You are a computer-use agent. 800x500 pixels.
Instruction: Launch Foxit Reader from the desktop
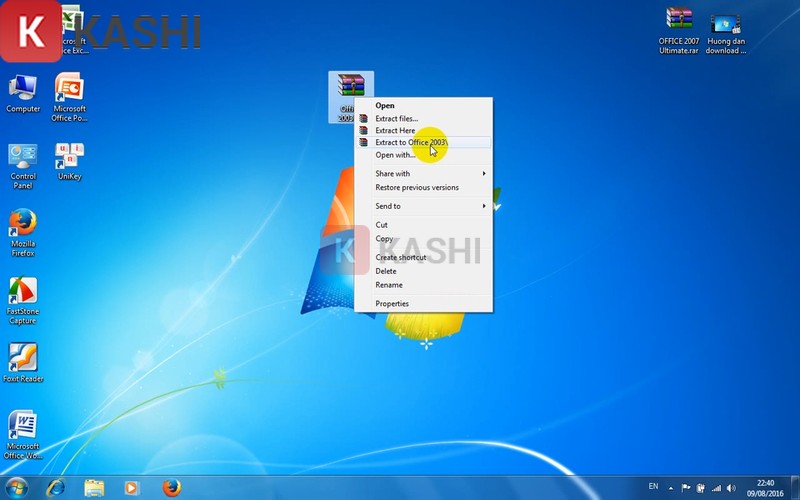coord(23,360)
